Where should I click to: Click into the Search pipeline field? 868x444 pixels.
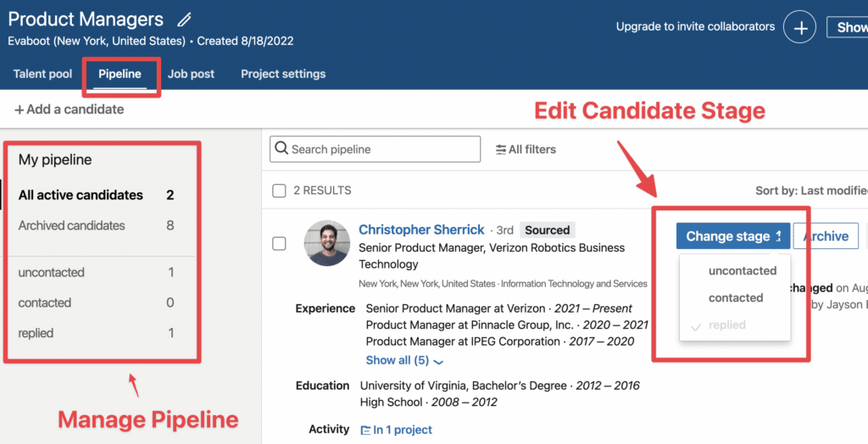(375, 149)
